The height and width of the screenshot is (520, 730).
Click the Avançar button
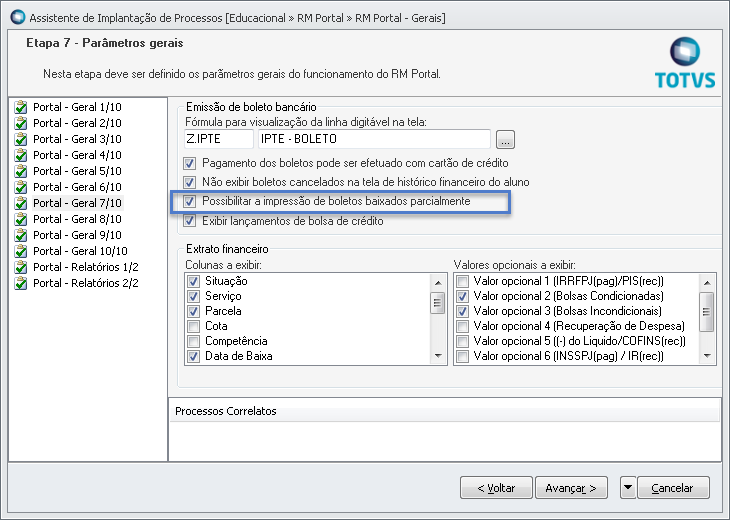(x=571, y=488)
